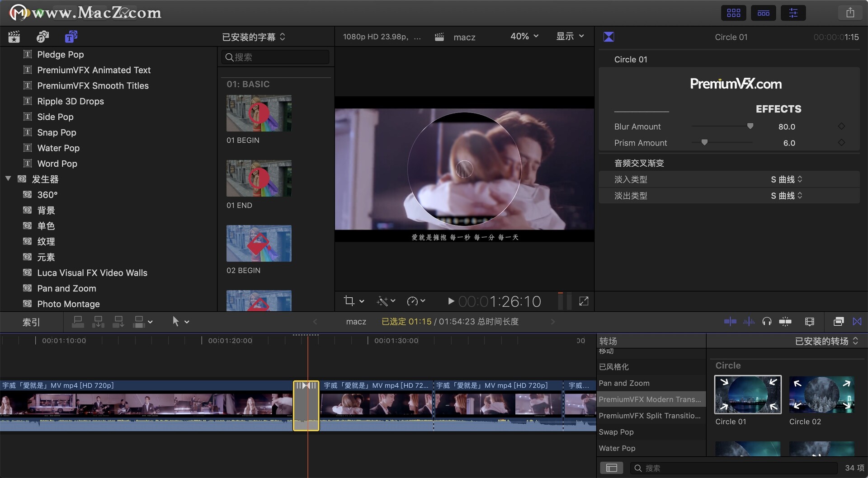
Task: Toggle the transitions sidebar view button
Action: pos(611,468)
